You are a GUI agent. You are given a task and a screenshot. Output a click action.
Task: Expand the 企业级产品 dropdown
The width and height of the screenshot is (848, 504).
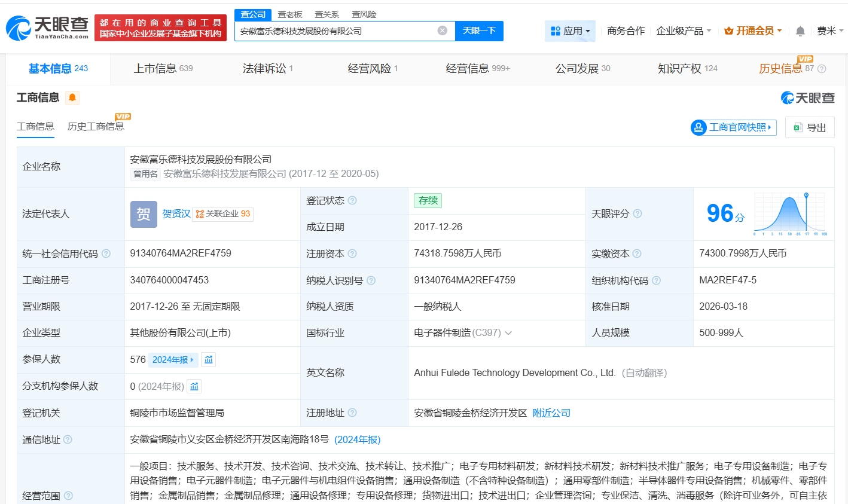tap(684, 30)
